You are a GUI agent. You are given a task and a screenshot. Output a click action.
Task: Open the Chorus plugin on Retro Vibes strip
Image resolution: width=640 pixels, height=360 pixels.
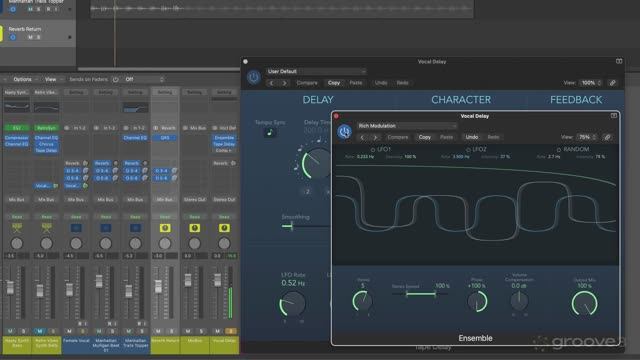tap(46, 144)
